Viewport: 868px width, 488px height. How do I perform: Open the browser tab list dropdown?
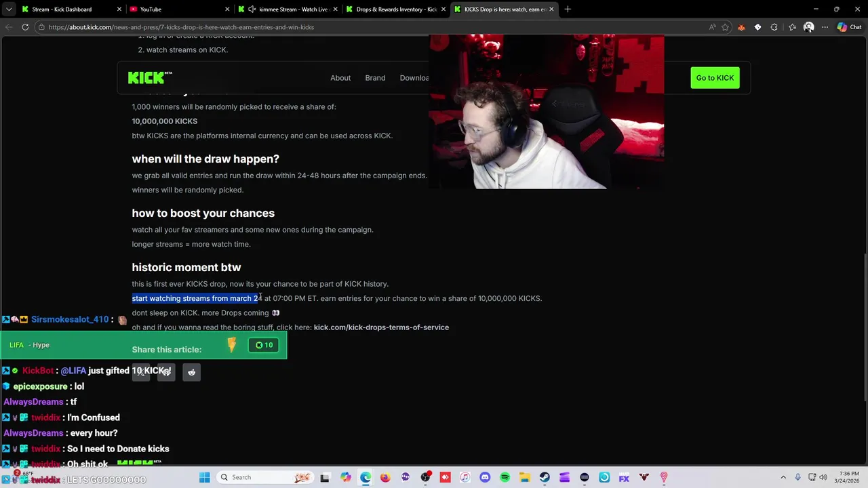9,9
